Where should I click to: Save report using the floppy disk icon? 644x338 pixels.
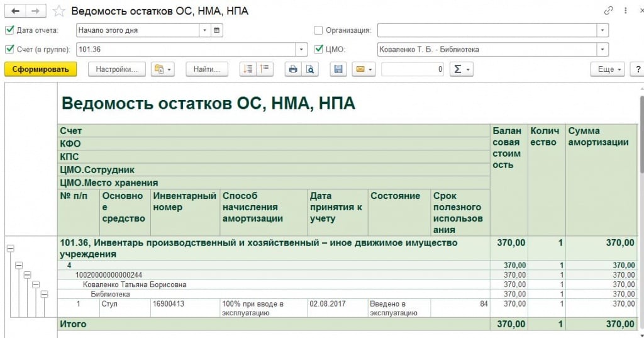[x=338, y=69]
